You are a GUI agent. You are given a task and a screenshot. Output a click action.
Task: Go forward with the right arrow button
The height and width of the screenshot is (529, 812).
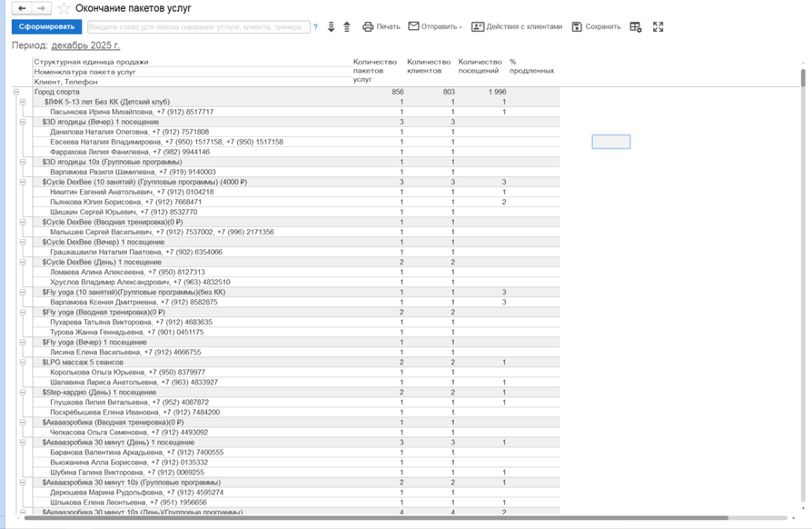pyautogui.click(x=41, y=8)
